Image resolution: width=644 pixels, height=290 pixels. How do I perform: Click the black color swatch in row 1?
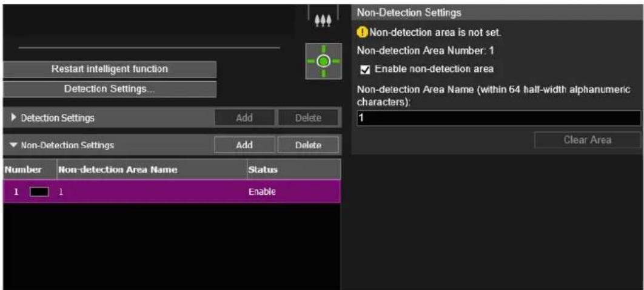click(x=39, y=191)
